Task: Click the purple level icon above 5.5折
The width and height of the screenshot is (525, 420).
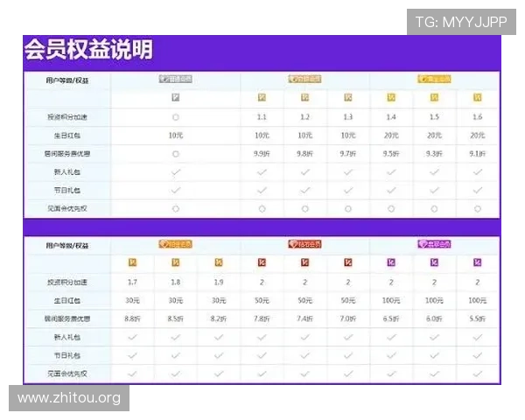Action: click(x=477, y=262)
